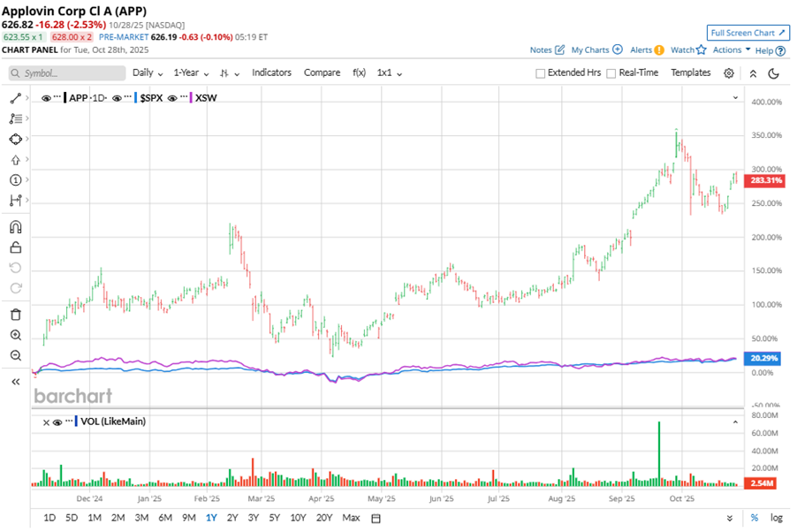Select the measure range tool

[x=15, y=201]
